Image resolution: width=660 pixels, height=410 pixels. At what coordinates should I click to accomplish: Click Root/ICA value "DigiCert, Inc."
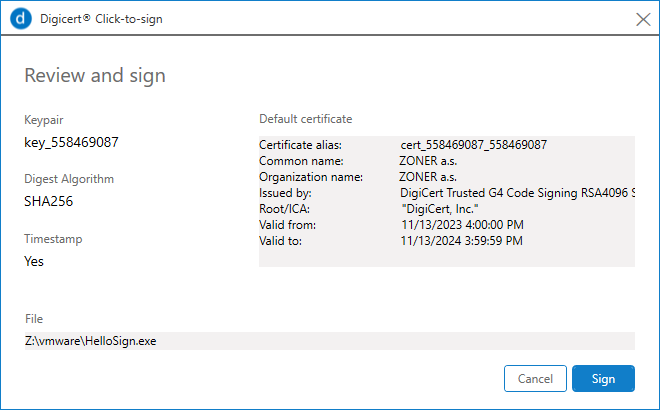point(440,209)
